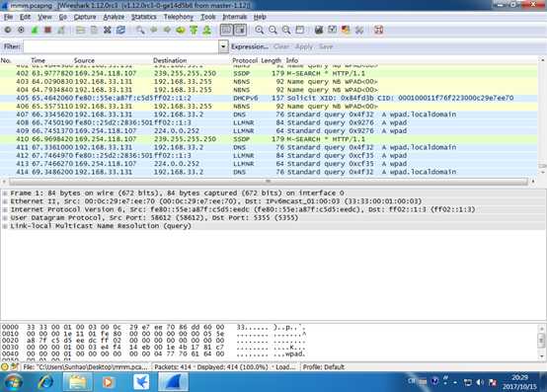Expand the Frame 1 tree node
547x392 pixels.
5,194
